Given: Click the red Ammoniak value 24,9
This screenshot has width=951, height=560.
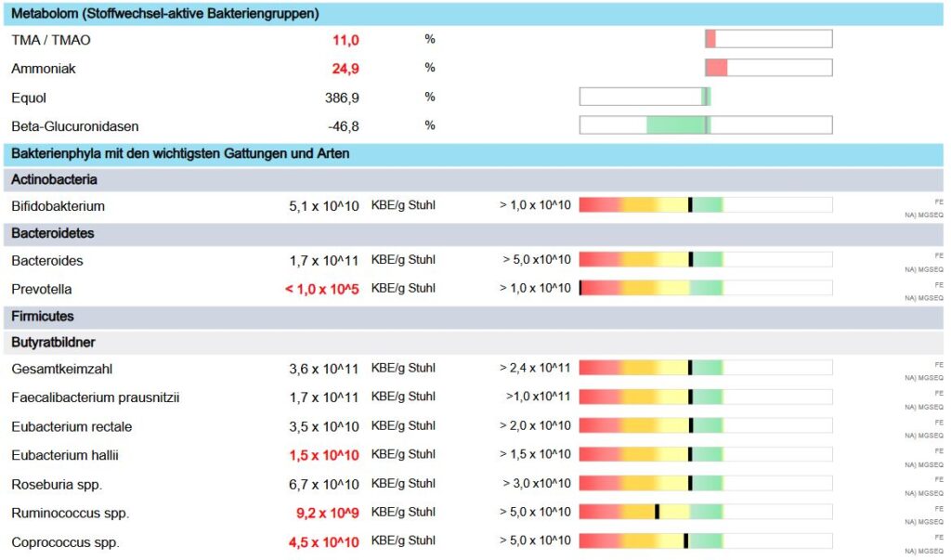Looking at the screenshot, I should 345,69.
